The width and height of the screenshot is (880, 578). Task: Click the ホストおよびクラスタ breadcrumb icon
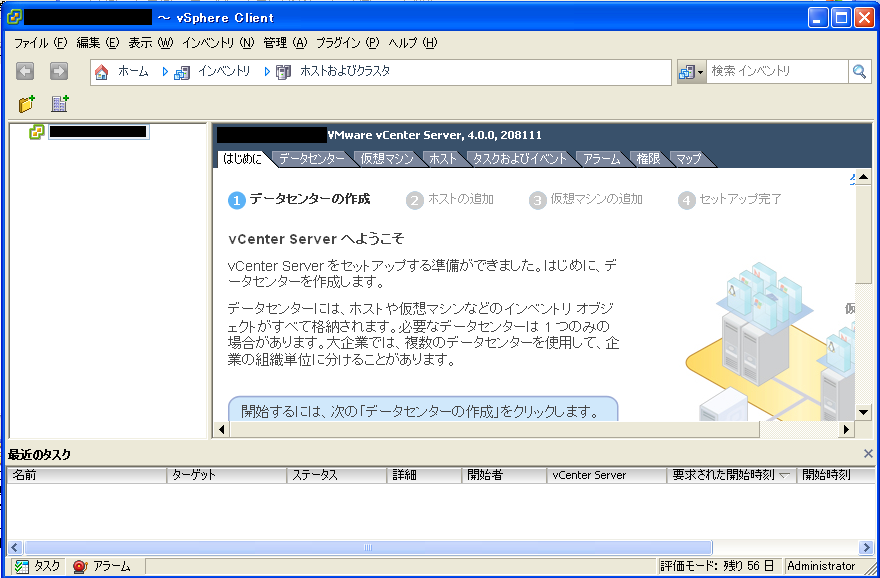point(283,72)
